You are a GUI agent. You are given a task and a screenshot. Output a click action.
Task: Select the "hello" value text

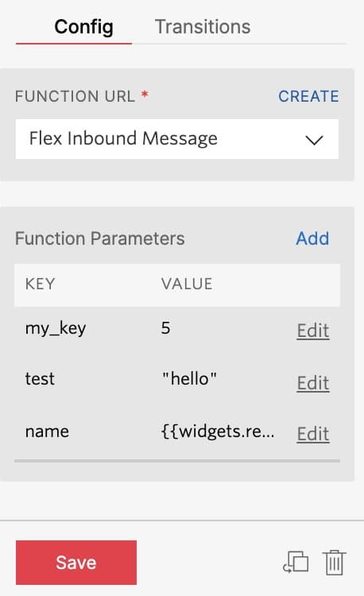189,378
